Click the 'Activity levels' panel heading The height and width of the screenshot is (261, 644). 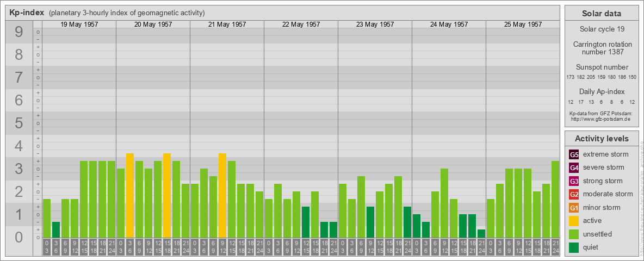pos(601,139)
